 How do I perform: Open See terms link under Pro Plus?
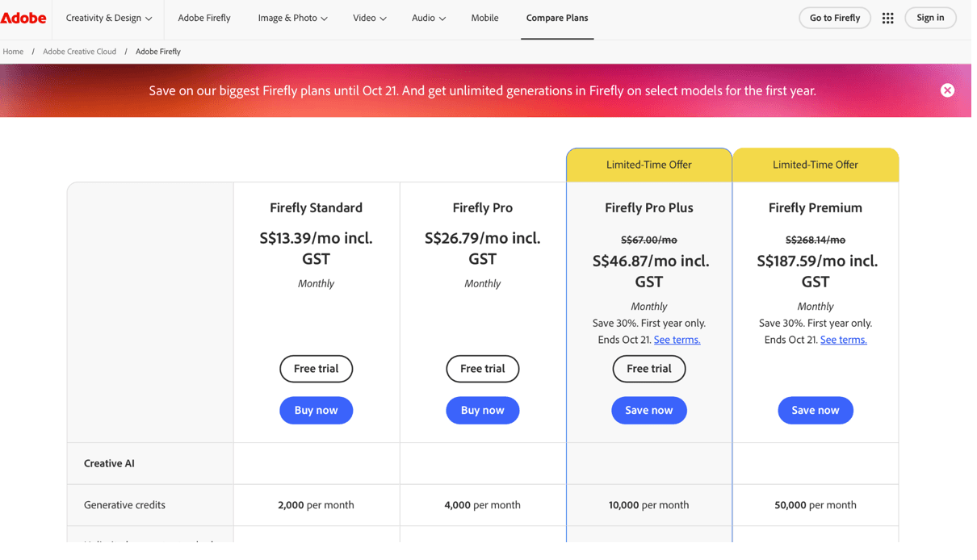[677, 340]
